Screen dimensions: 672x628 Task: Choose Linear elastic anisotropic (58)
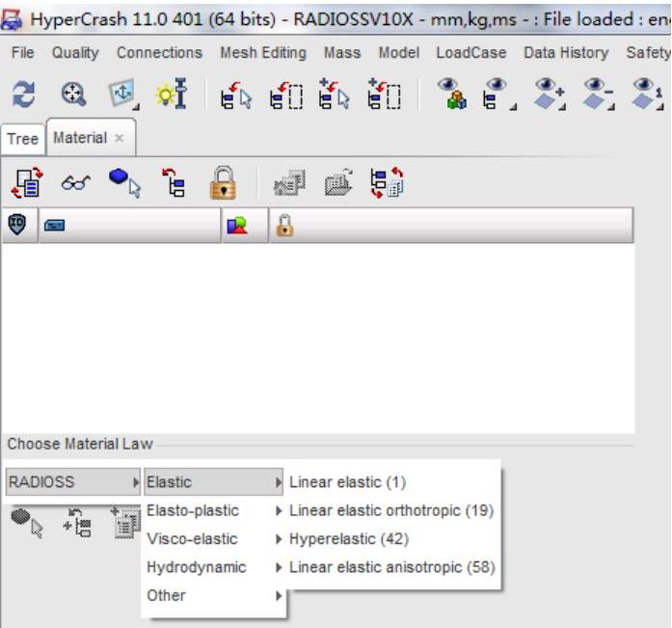click(x=392, y=567)
